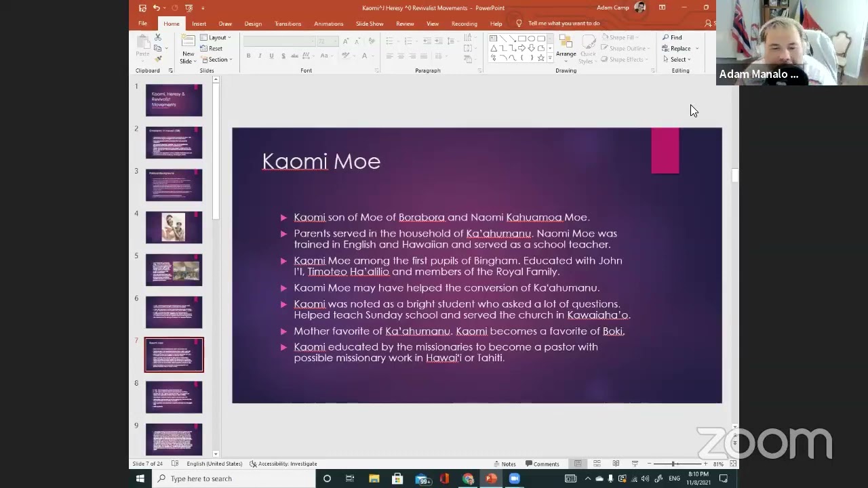The height and width of the screenshot is (488, 868).
Task: Click the New Slide button
Action: pos(188,49)
